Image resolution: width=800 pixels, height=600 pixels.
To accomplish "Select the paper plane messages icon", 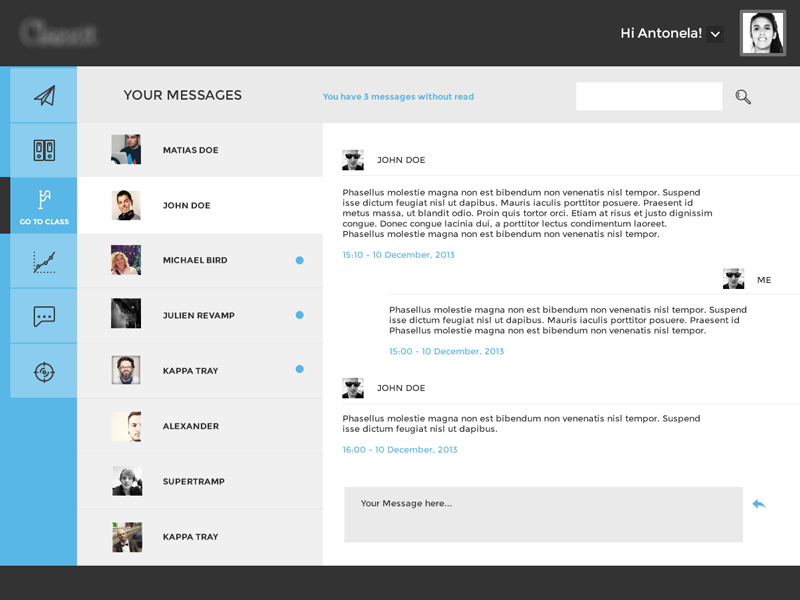I will [42, 94].
